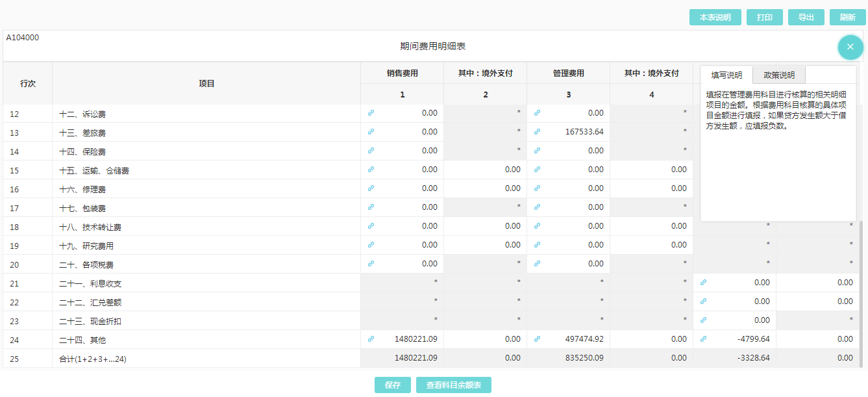Click link icon in row 15 运输、仓储费 管理费用 cell
Screen dimensions: 868x397
(537, 170)
